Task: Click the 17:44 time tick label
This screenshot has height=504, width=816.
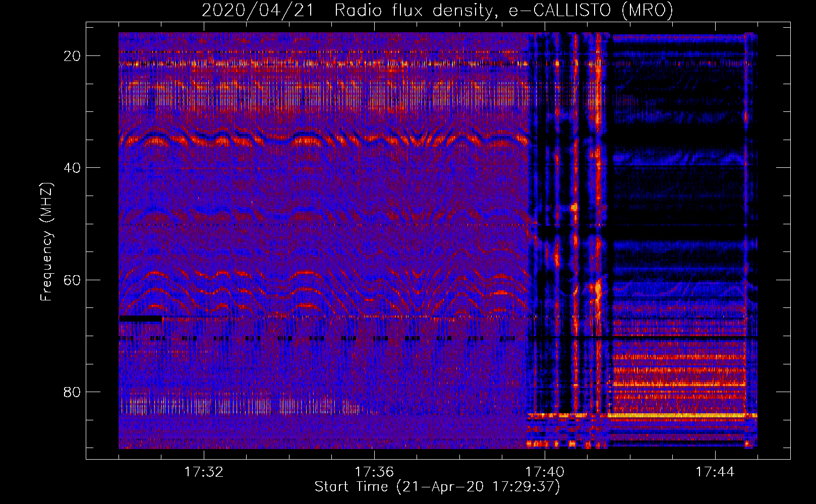Action: point(715,472)
